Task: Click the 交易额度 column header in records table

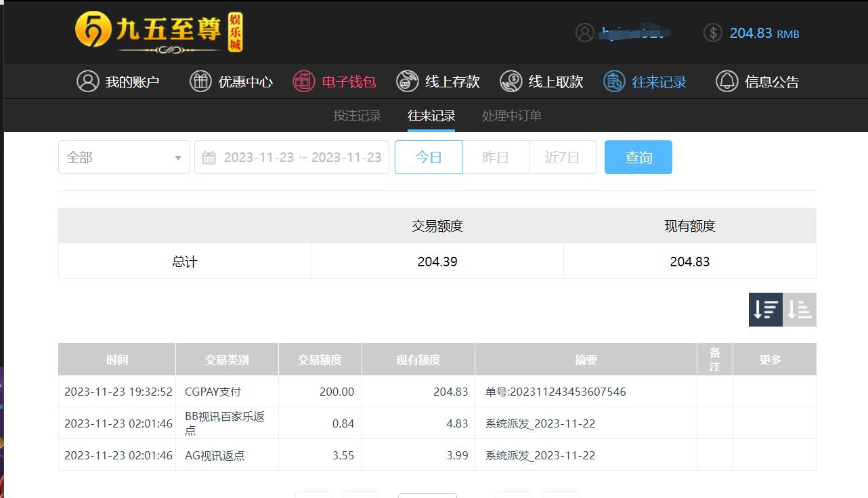Action: tap(320, 360)
